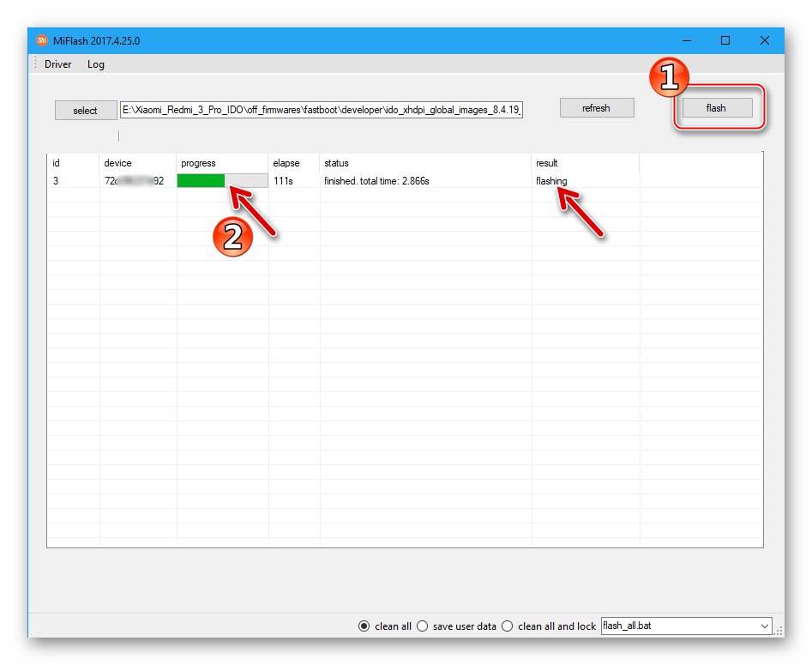Click the id cell showing 3
The height and width of the screenshot is (665, 812).
tap(56, 181)
